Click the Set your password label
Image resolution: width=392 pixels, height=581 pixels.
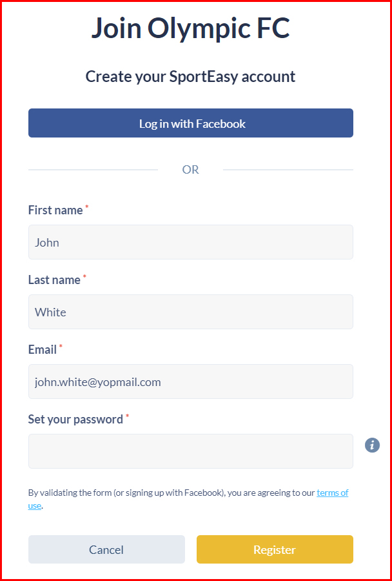tap(75, 420)
